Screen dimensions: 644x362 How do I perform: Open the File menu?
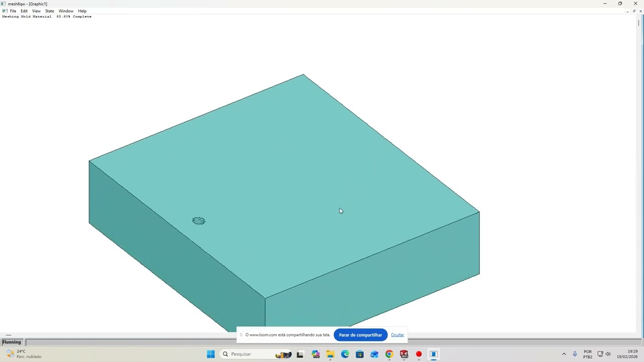(x=13, y=11)
